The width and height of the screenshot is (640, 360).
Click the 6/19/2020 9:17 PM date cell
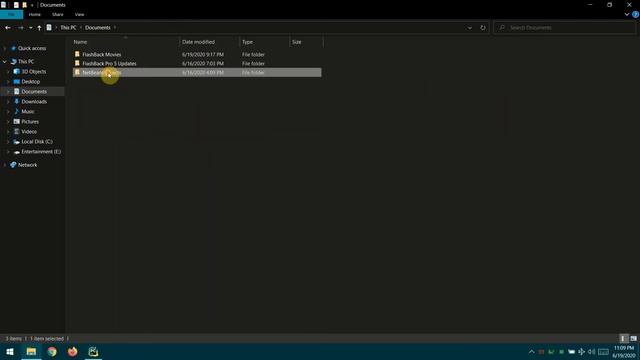pos(203,54)
